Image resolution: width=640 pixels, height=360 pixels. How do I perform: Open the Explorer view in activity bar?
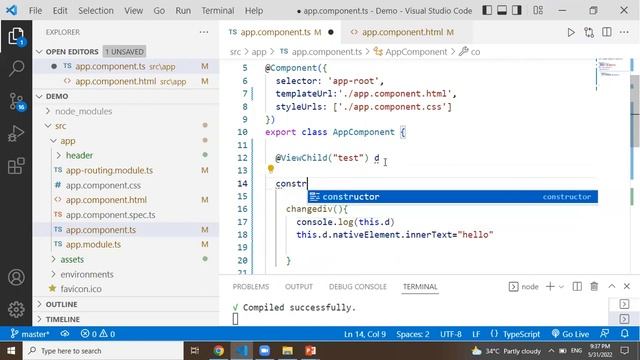16,36
